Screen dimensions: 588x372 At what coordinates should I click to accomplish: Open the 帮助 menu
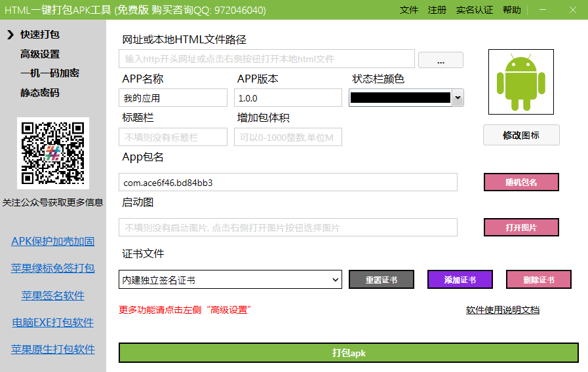512,10
